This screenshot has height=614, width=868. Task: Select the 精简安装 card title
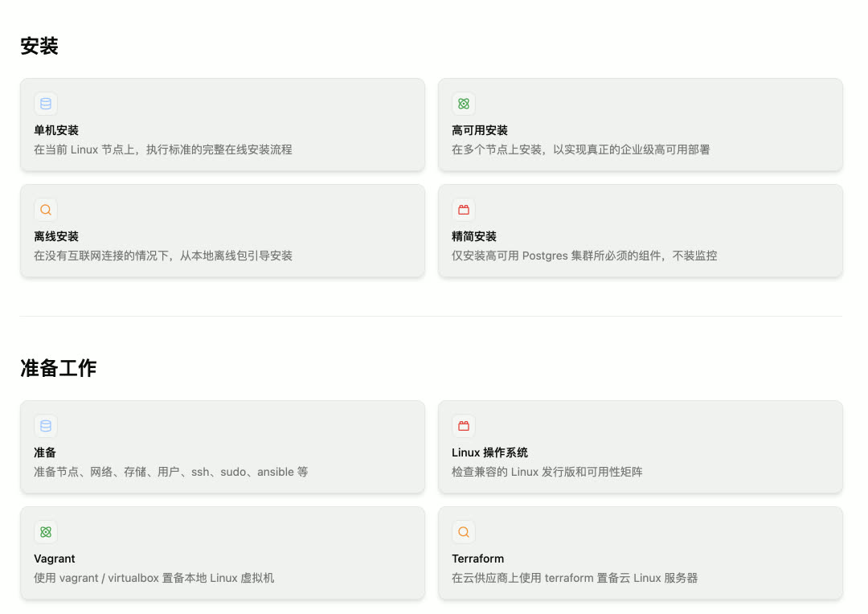tap(474, 236)
